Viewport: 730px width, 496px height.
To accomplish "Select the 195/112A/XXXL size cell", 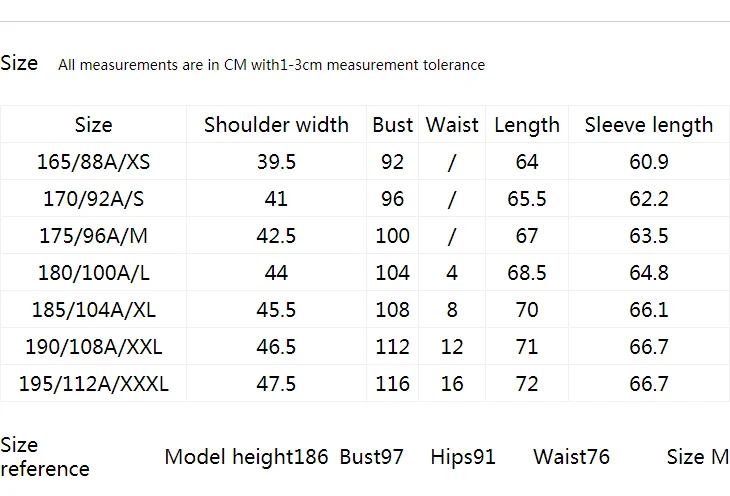I will point(94,384).
